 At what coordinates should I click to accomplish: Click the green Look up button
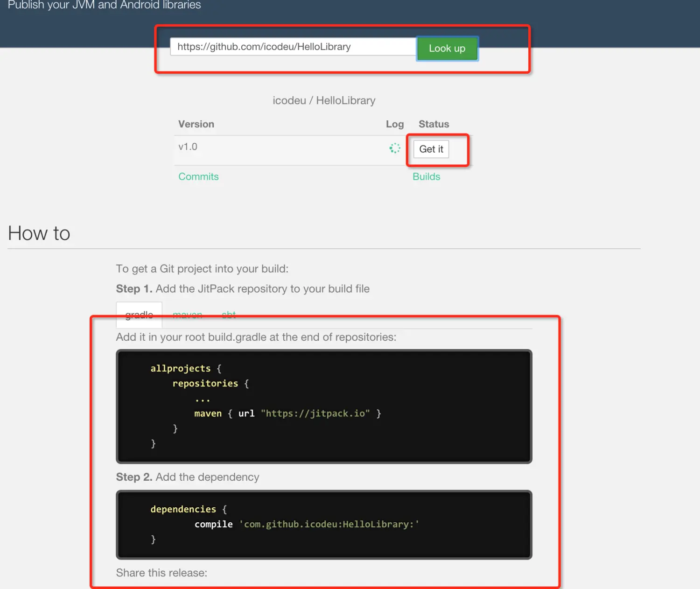point(447,49)
